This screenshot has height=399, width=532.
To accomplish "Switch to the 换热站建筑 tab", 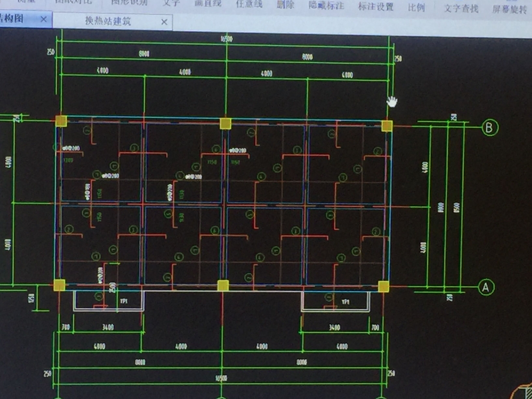I will [x=108, y=21].
